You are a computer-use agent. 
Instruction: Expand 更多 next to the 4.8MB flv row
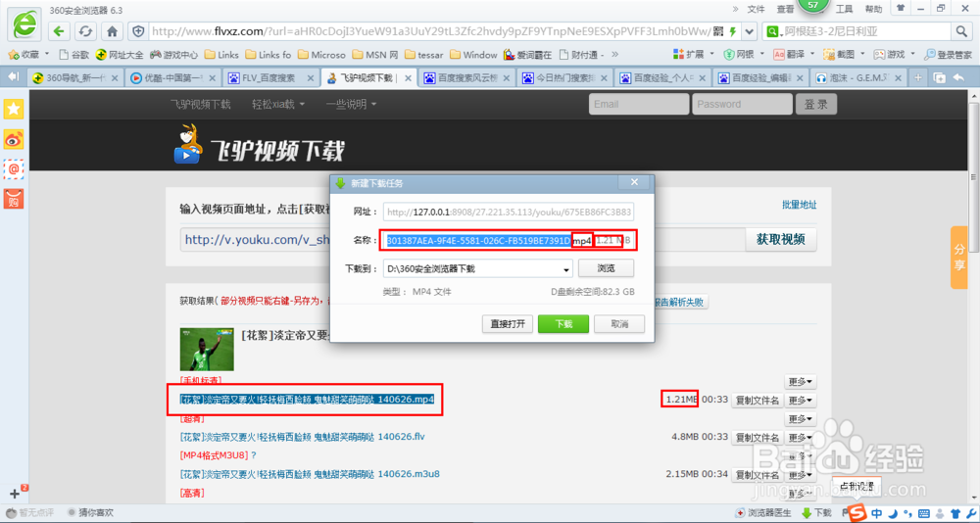[802, 438]
